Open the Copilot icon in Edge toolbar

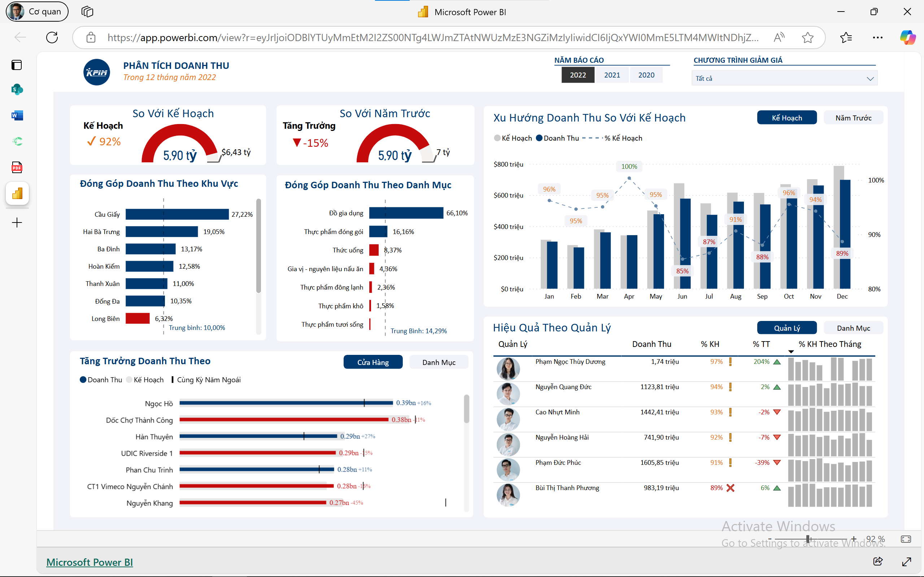908,38
